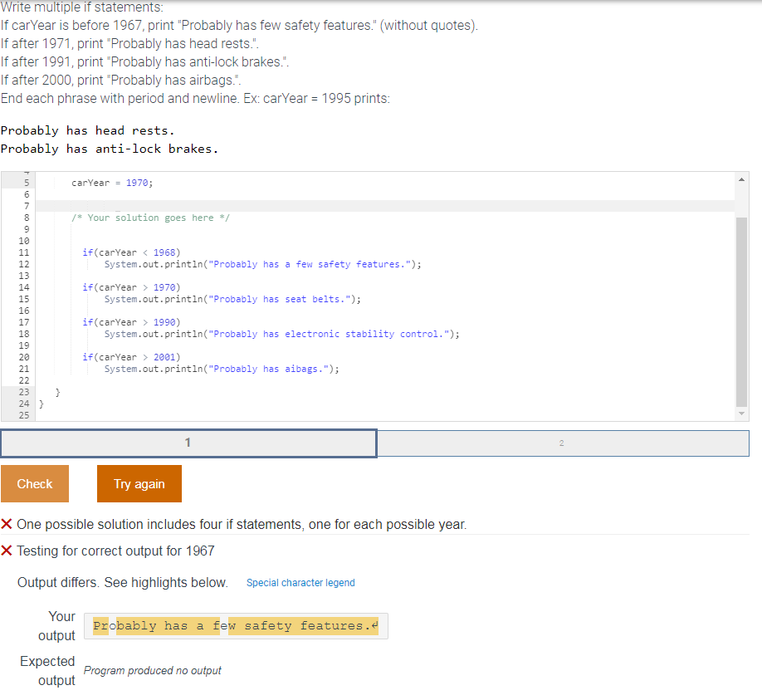762x700 pixels.
Task: Switch to test case tab 2
Action: (563, 443)
